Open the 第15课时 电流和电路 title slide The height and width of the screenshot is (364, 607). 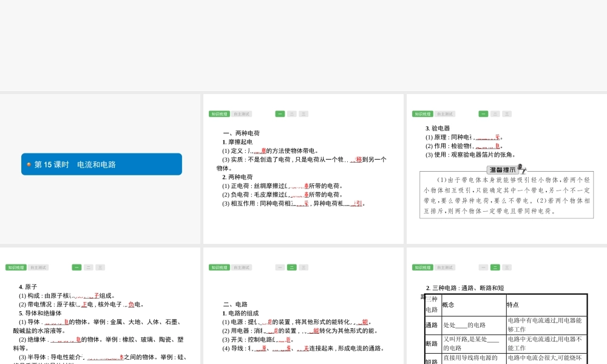pos(101,164)
